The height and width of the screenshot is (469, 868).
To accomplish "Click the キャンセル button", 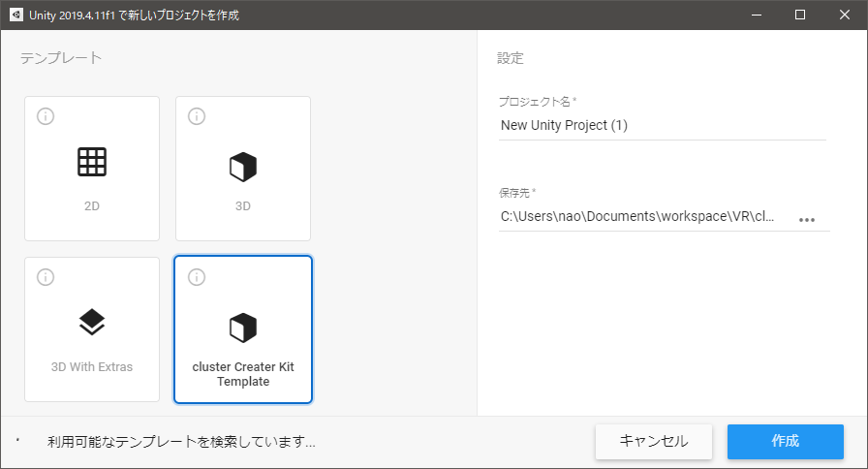I will 654,441.
